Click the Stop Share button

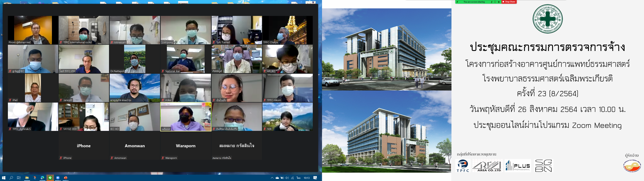[x=509, y=2]
